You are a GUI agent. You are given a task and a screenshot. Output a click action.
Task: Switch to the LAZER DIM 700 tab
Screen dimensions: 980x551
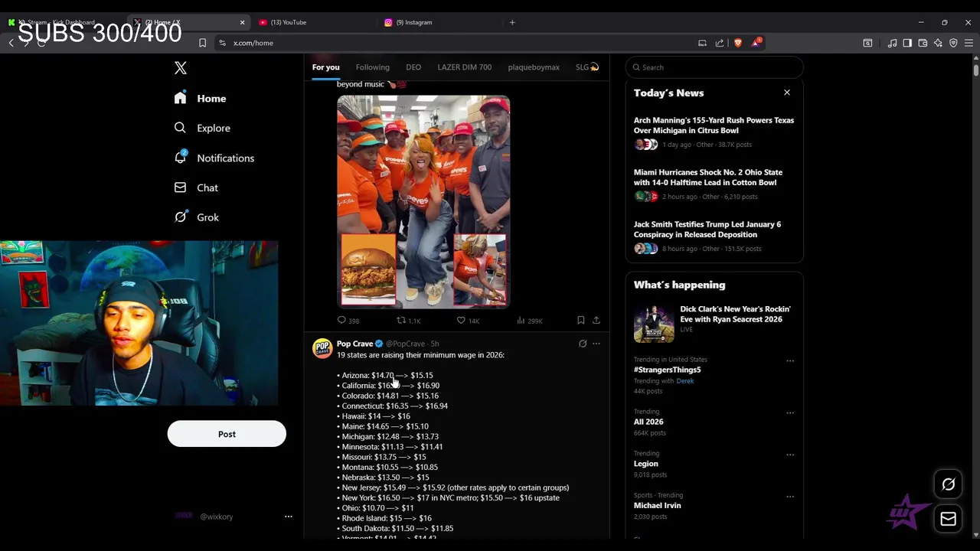tap(464, 67)
